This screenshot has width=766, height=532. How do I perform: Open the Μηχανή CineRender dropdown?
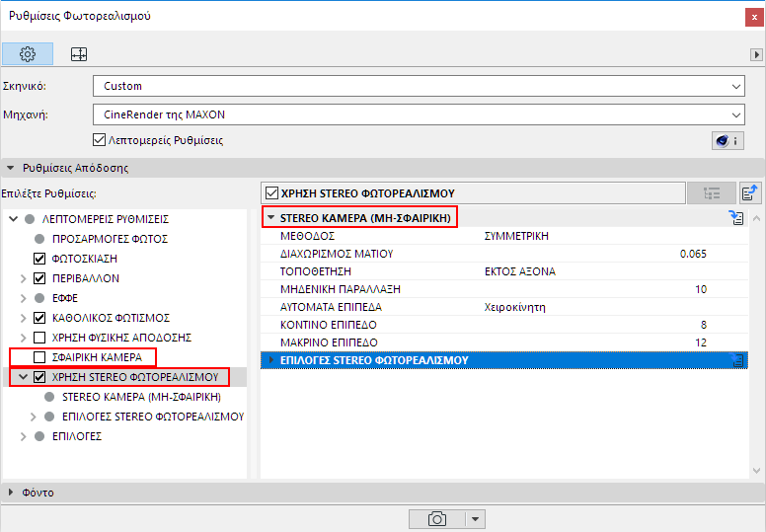[x=419, y=114]
